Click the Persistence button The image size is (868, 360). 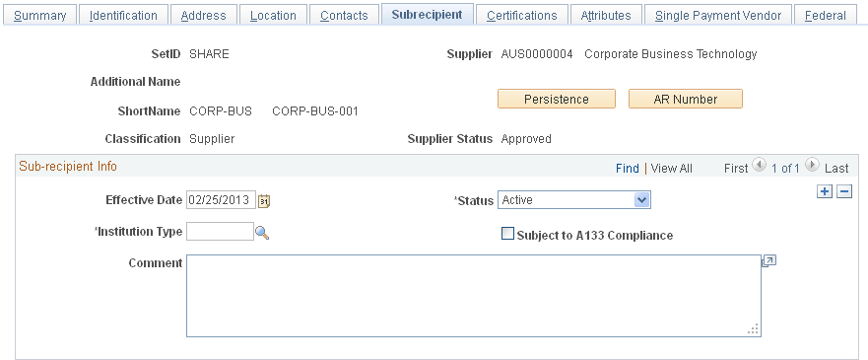pos(557,100)
